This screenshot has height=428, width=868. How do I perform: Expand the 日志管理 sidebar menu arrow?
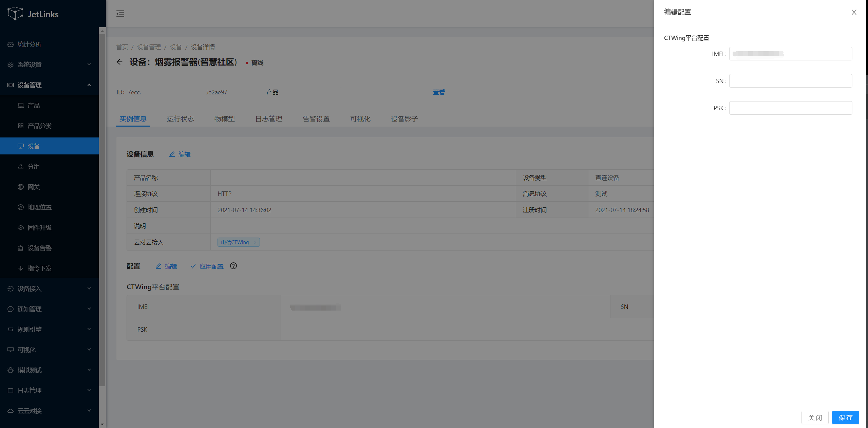click(x=89, y=390)
